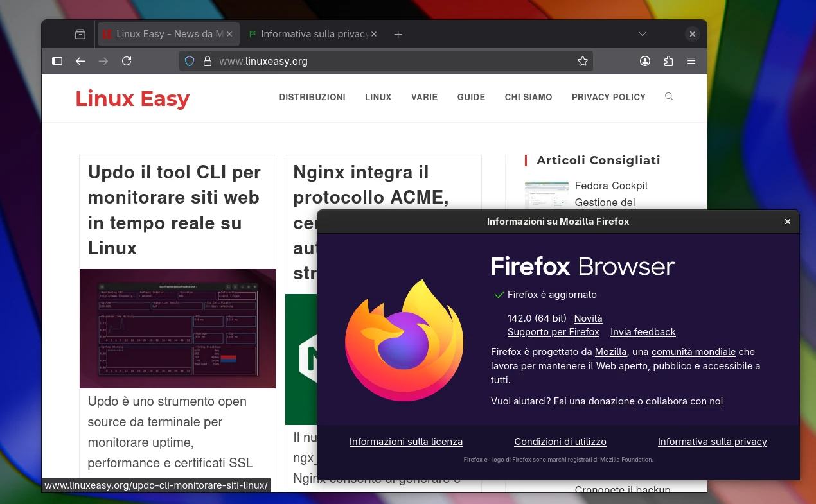816x504 pixels.
Task: Click the Novità link in About dialog
Action: tap(588, 318)
